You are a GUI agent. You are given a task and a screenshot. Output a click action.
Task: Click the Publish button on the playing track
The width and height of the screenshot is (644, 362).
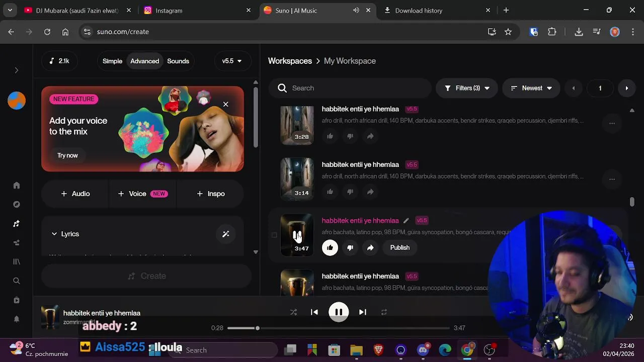(x=400, y=247)
